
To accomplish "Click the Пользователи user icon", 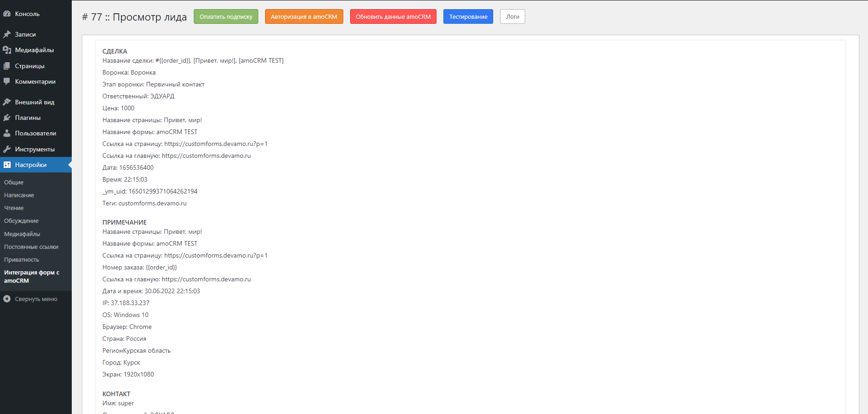I will click(x=7, y=133).
